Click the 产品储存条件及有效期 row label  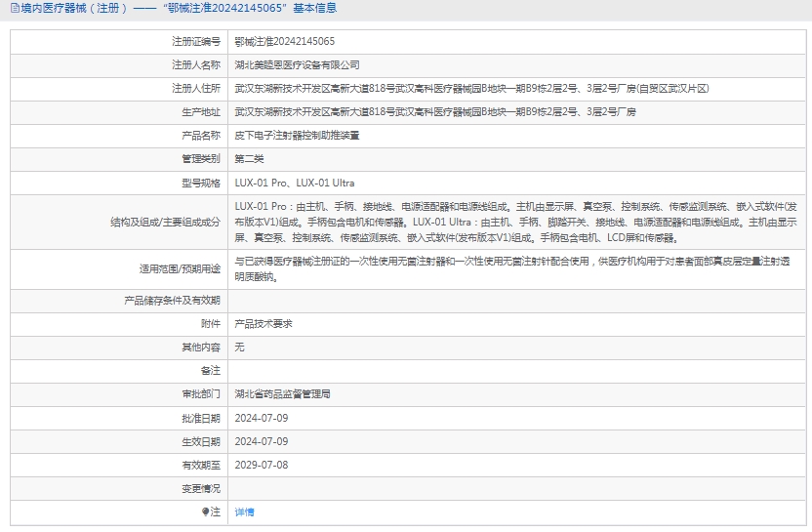pyautogui.click(x=173, y=300)
